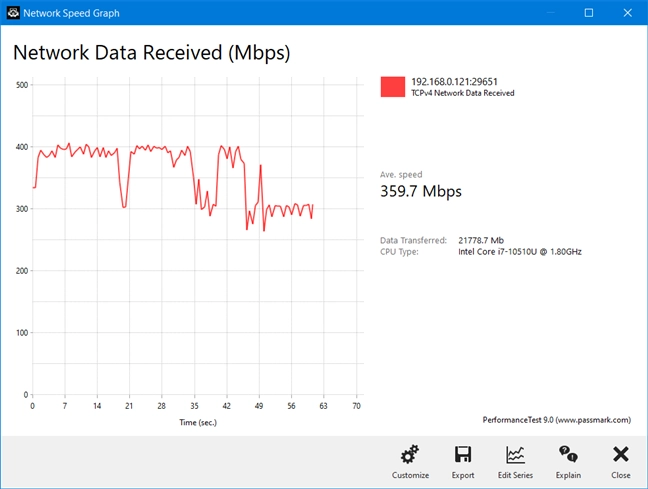Image resolution: width=648 pixels, height=489 pixels.
Task: Click the Time (sec.) axis label
Action: point(198,422)
